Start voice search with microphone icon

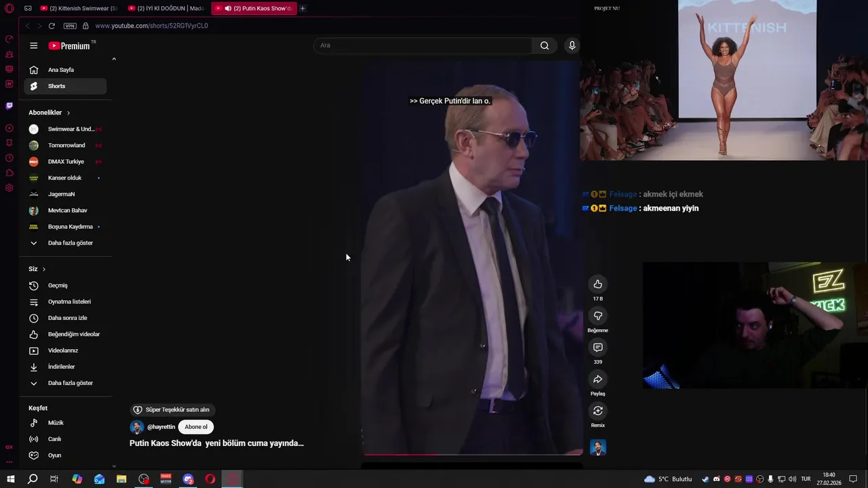pyautogui.click(x=572, y=45)
